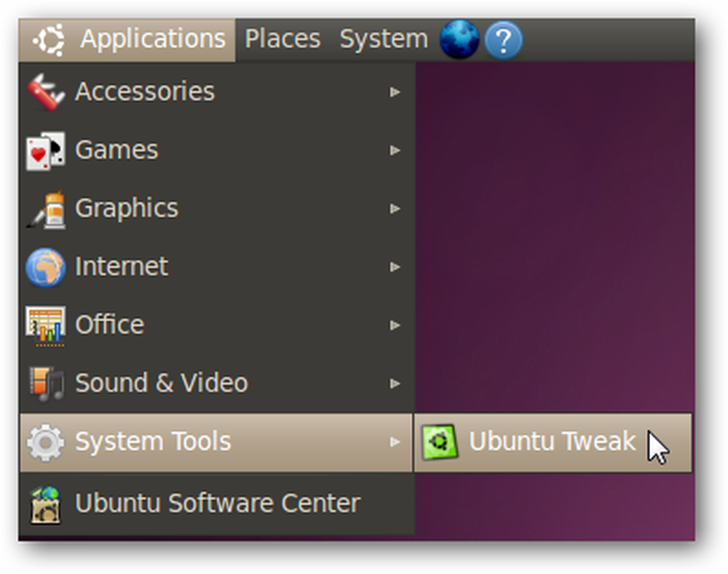Image resolution: width=728 pixels, height=574 pixels.
Task: Open the Sound & Video submenu
Action: pyautogui.click(x=216, y=383)
